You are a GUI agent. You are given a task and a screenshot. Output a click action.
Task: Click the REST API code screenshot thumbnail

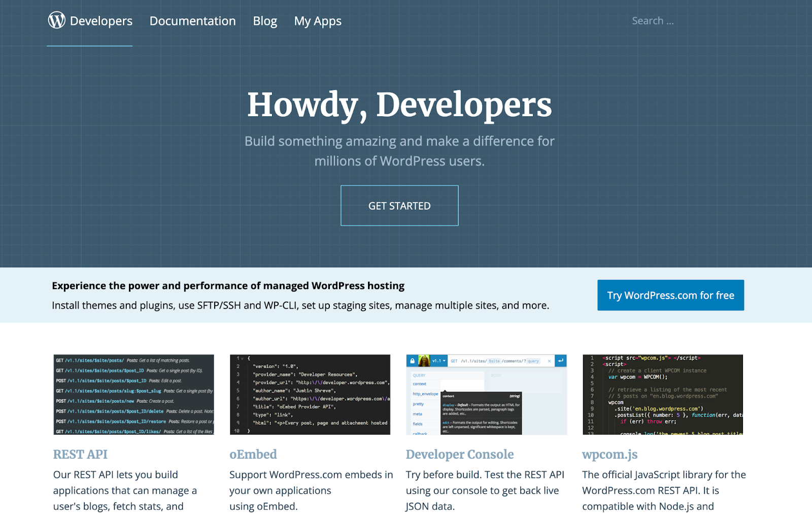(x=133, y=394)
